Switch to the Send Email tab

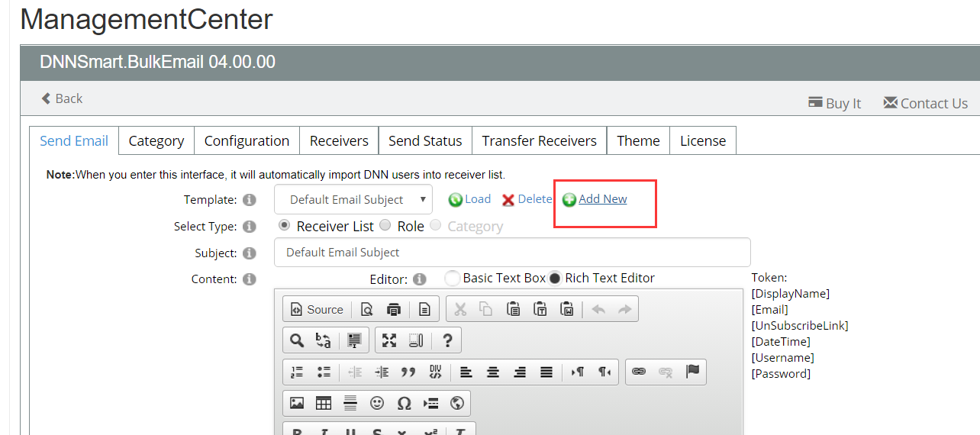(x=74, y=140)
